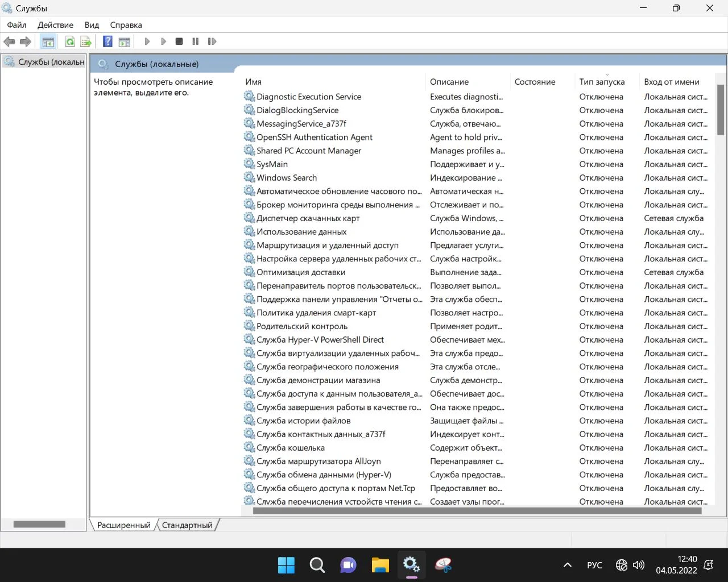Viewport: 728px width, 582px height.
Task: Click the services list horizontal scrollbar
Action: click(x=477, y=510)
